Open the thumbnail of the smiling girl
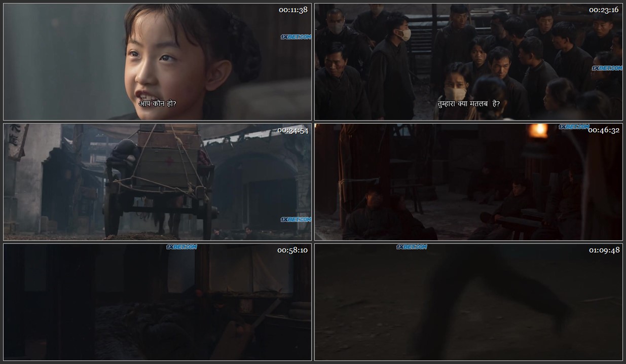Screen dimensions: 626x364 157,62
